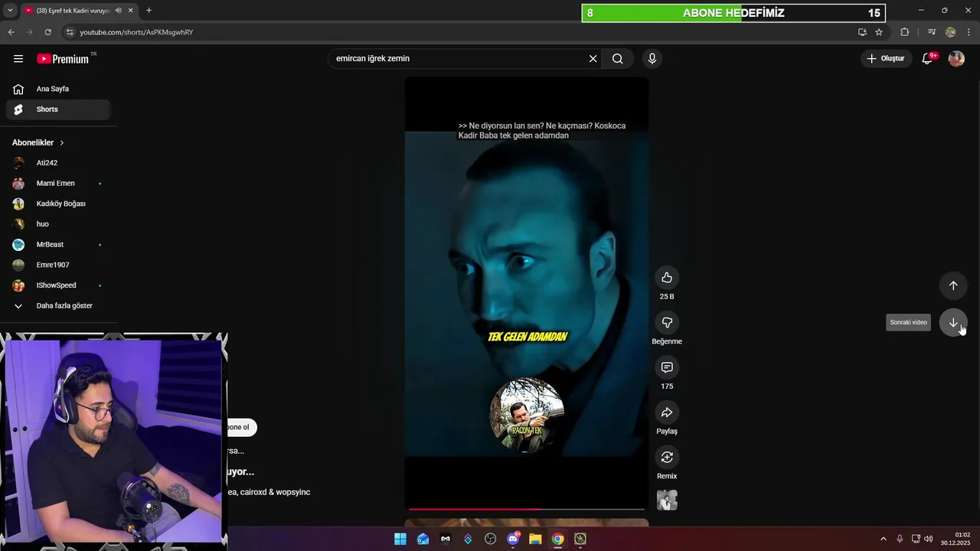Show hidden system tray icons
Screen dimensions: 980x551
[x=883, y=539]
